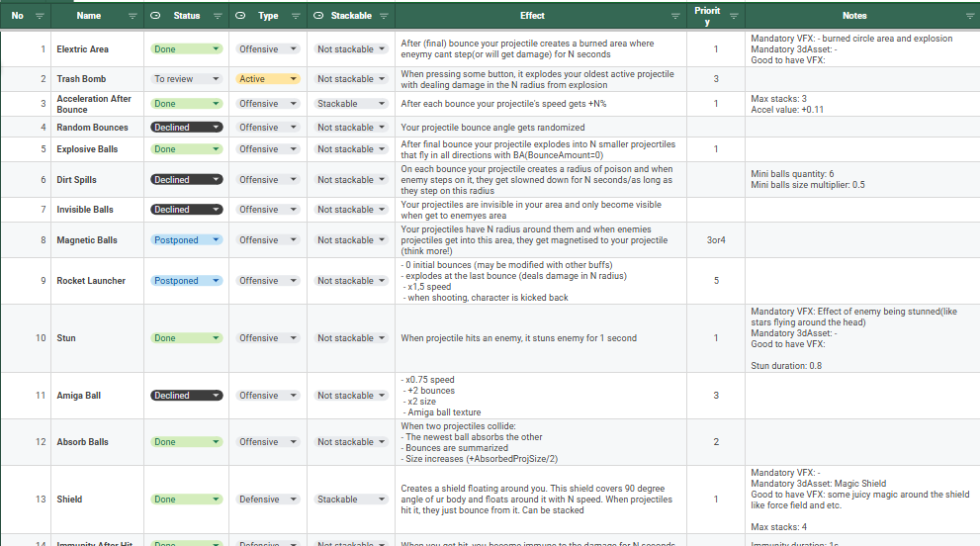Screen dimensions: 980x546
Task: Select the Acceleration After Bounce cell
Action: tap(98, 104)
